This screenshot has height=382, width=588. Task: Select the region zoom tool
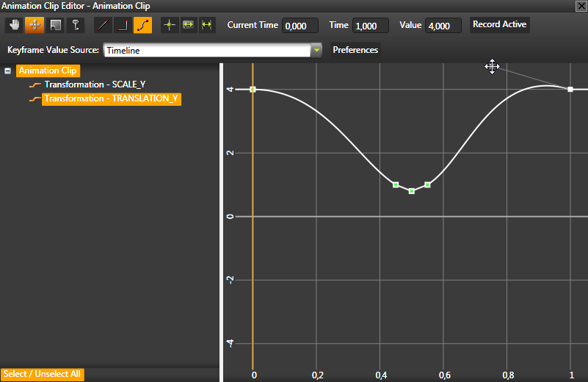[54, 25]
